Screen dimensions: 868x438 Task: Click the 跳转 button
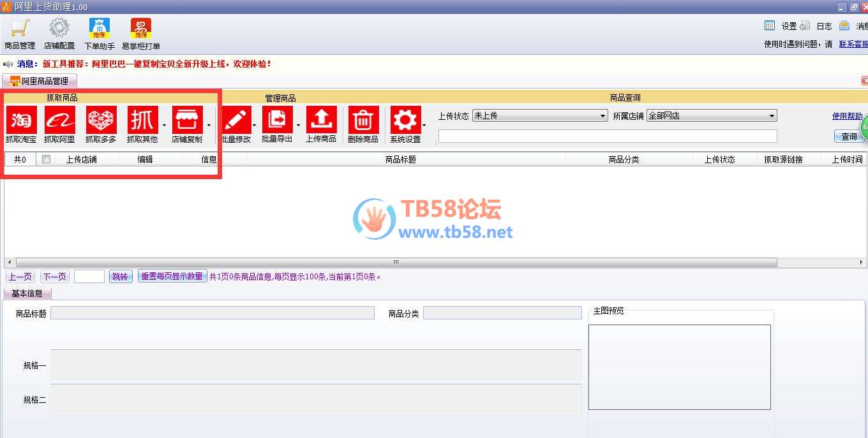[120, 277]
